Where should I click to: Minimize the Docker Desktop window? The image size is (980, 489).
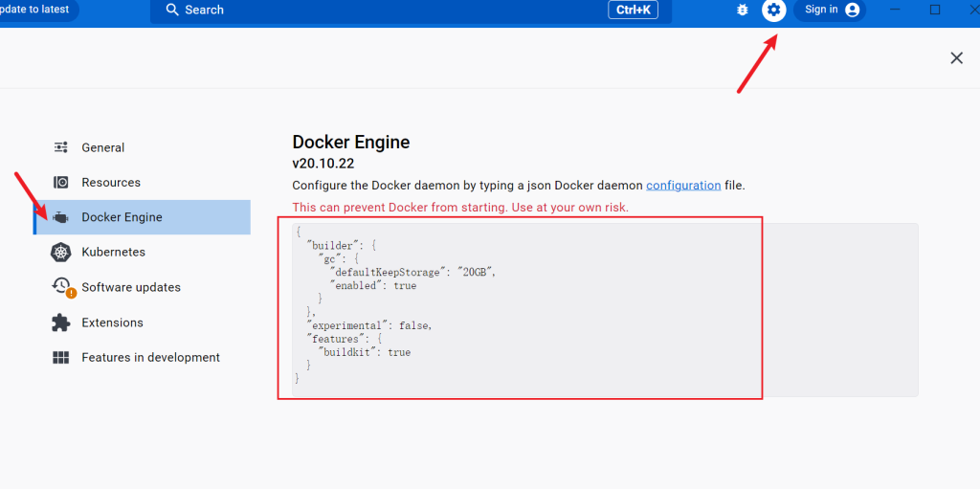[895, 10]
